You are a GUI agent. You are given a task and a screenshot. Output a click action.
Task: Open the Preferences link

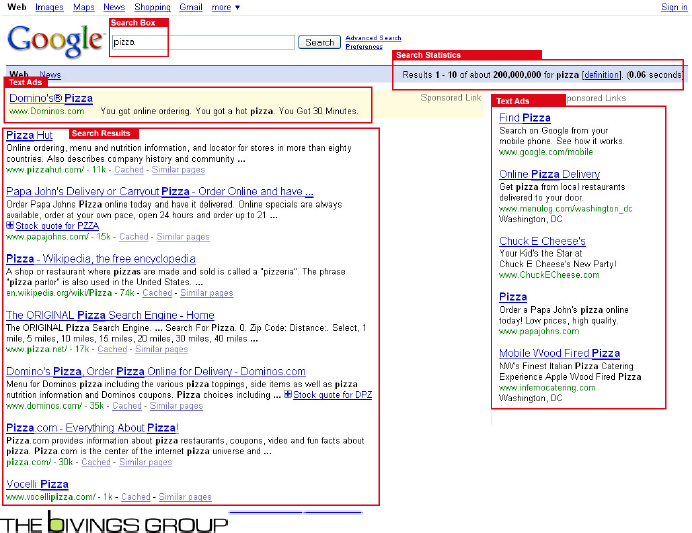tap(364, 47)
